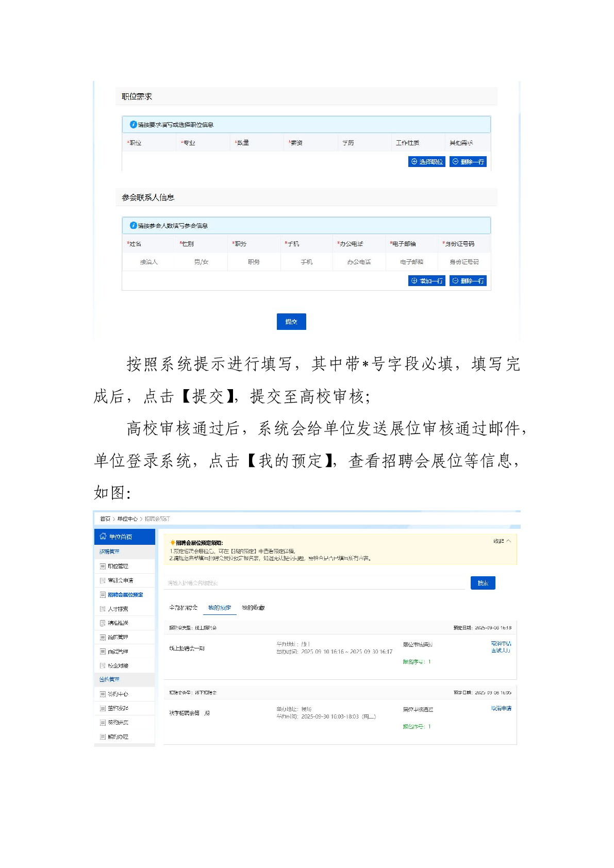614x868 pixels.
Task: Click the 搜索 search button
Action: 483,583
